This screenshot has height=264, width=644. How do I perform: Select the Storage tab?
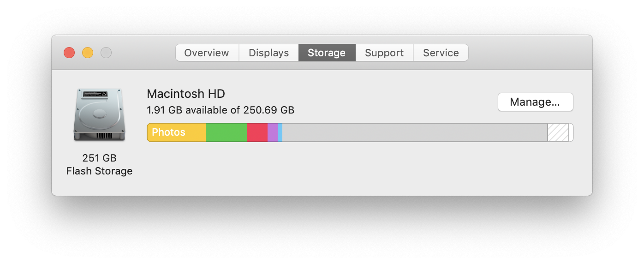click(327, 53)
